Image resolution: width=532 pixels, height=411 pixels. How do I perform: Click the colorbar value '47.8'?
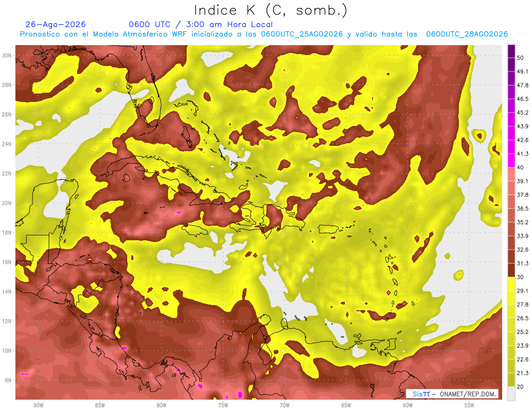[522, 85]
